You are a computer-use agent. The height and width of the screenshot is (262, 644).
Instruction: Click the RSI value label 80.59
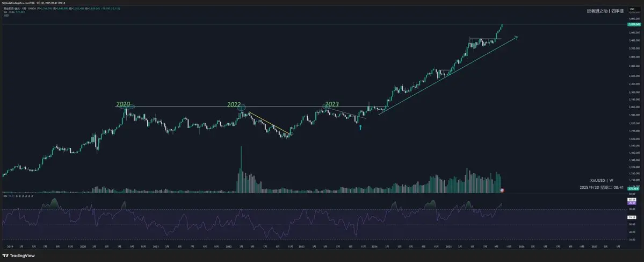(x=631, y=200)
